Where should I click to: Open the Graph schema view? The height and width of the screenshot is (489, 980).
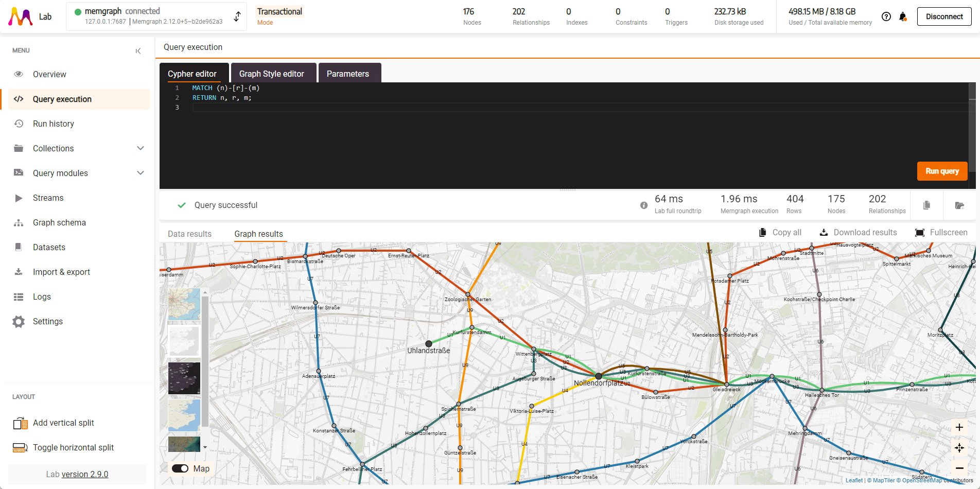click(59, 222)
